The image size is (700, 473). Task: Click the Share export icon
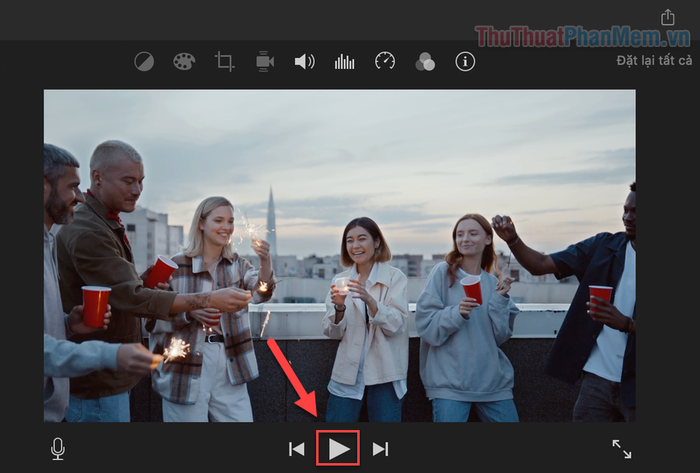pos(668,17)
